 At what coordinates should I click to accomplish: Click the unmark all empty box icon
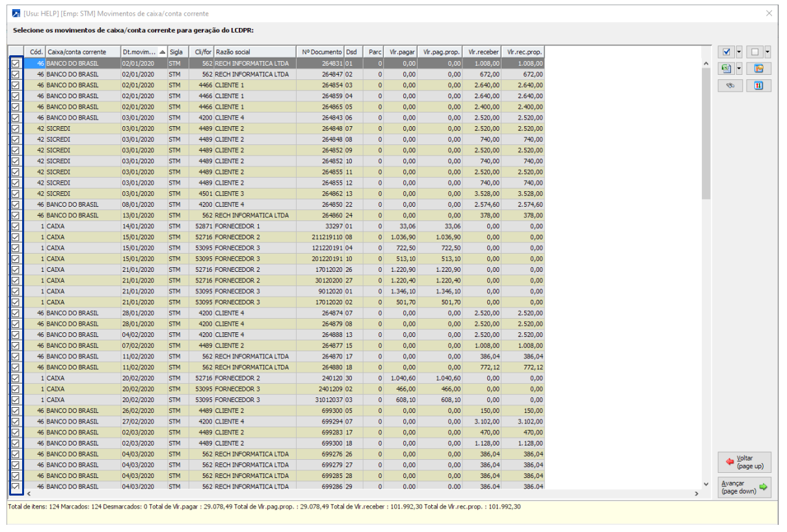point(754,52)
